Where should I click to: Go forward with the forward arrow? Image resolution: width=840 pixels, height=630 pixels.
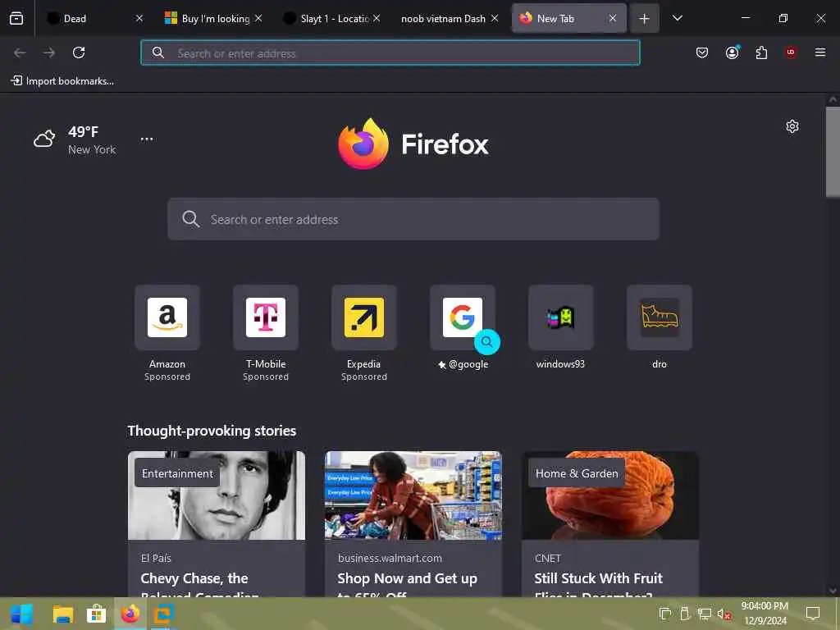click(x=49, y=52)
